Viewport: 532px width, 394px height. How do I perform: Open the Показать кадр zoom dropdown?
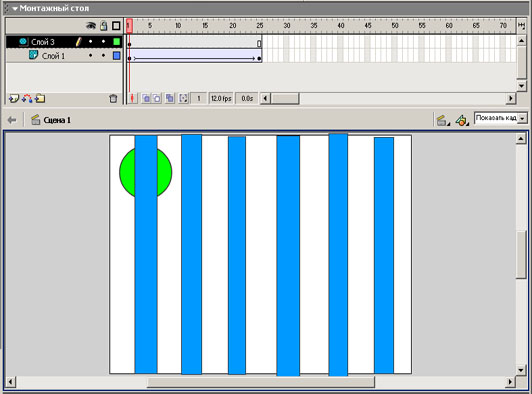pyautogui.click(x=523, y=118)
